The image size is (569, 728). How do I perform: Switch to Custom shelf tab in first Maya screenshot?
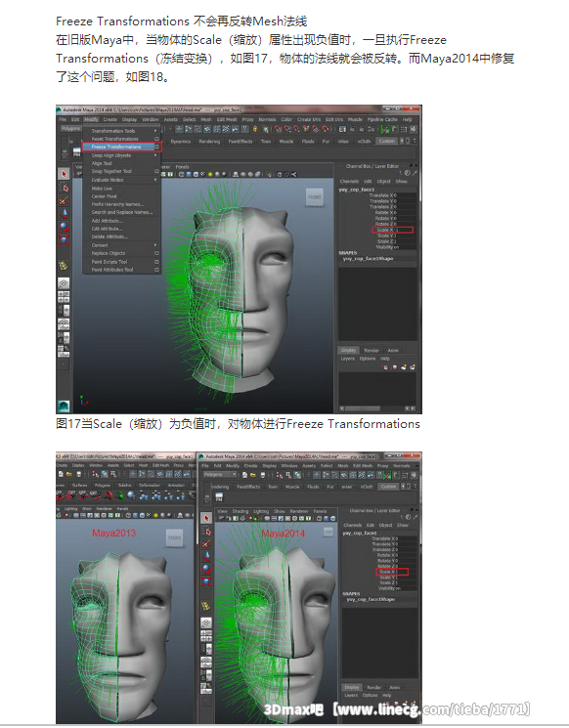pyautogui.click(x=386, y=141)
